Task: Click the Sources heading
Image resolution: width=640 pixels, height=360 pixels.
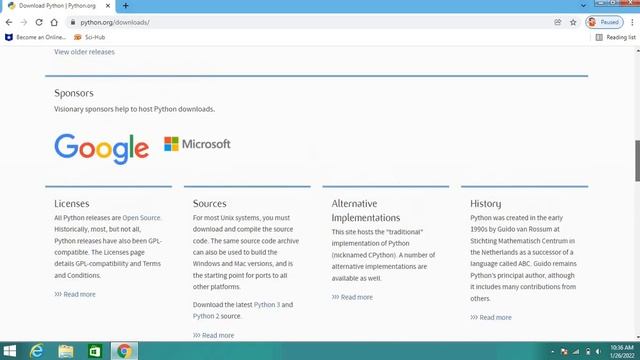Action: point(209,203)
